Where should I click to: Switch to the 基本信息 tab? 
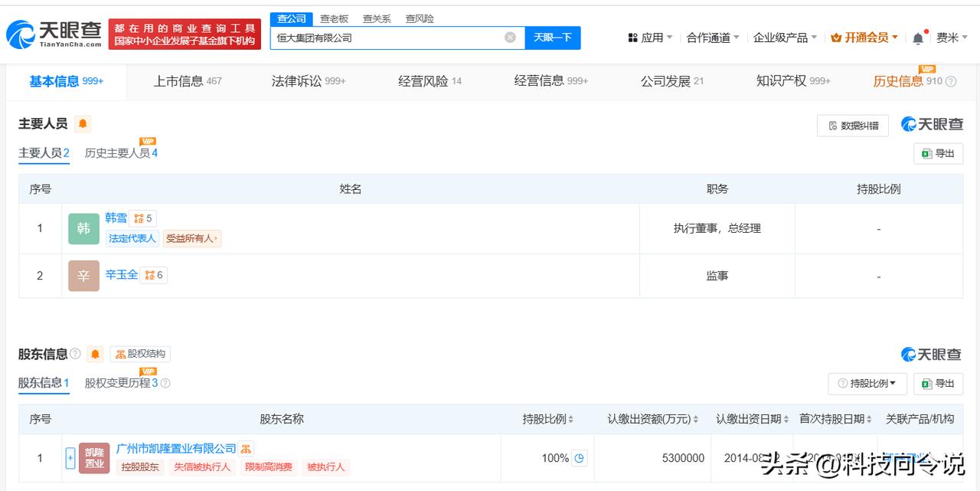[x=66, y=81]
